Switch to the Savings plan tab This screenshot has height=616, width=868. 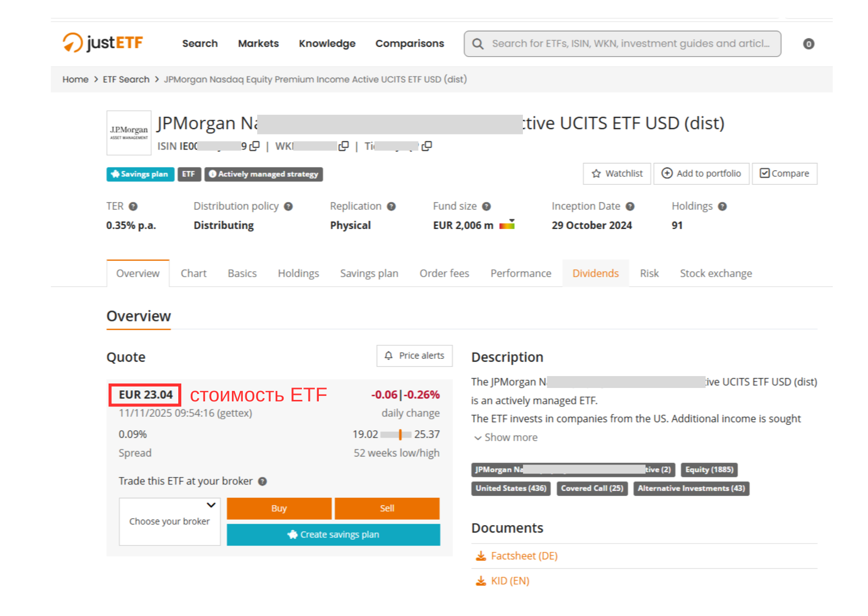(369, 273)
